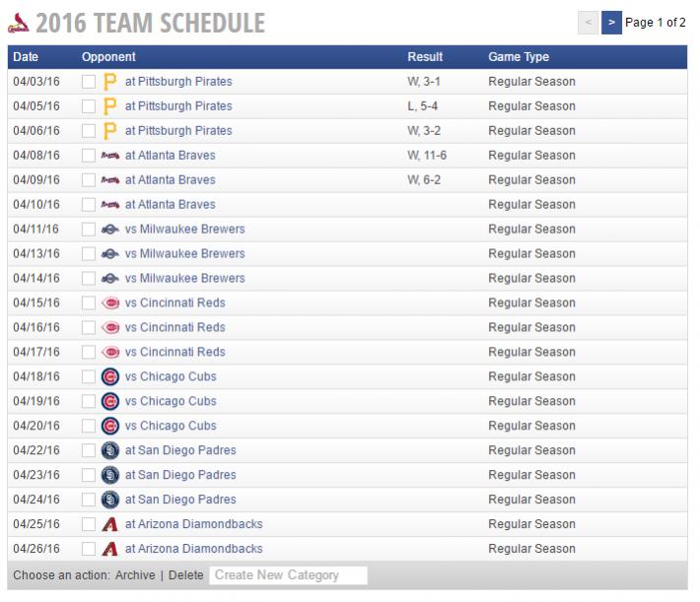Tick the checkbox for the 04/26/16 Diamondbacks game

tap(89, 550)
